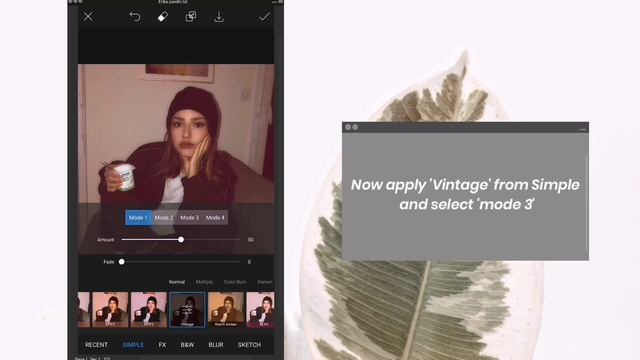Cancel editing with the X icon
The image size is (640, 360).
pyautogui.click(x=88, y=17)
